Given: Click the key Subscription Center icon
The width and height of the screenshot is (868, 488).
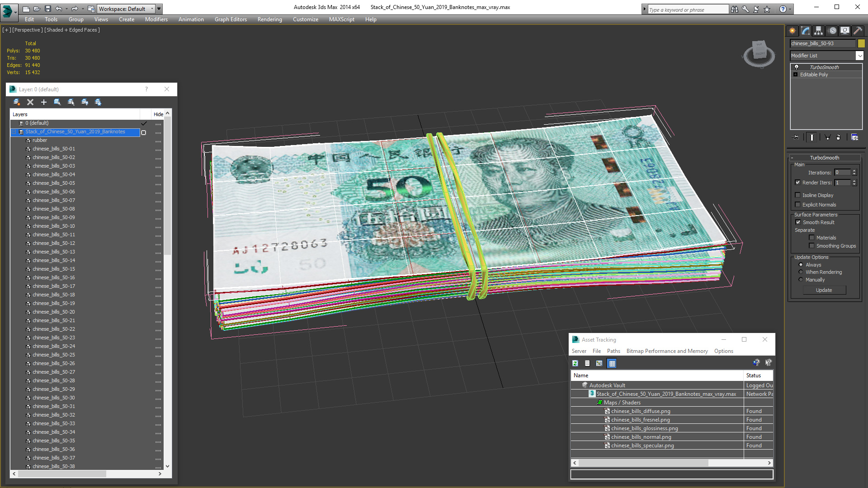Looking at the screenshot, I should click(745, 9).
